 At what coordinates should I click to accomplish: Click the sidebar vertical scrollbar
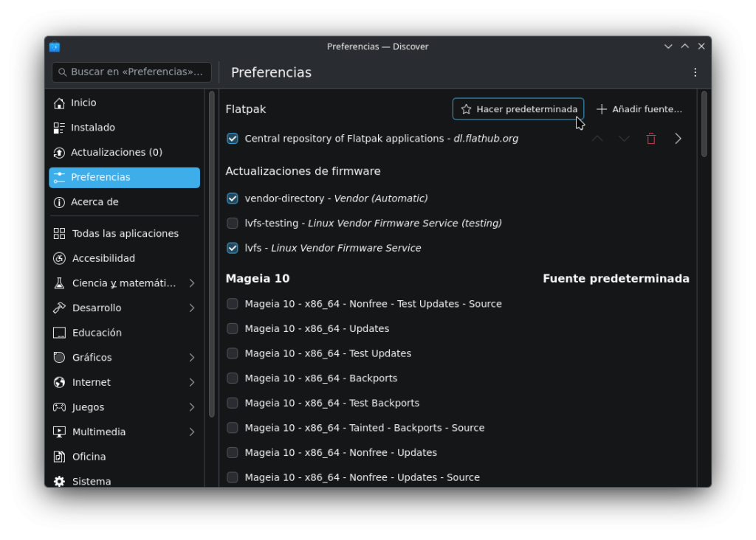click(x=212, y=255)
